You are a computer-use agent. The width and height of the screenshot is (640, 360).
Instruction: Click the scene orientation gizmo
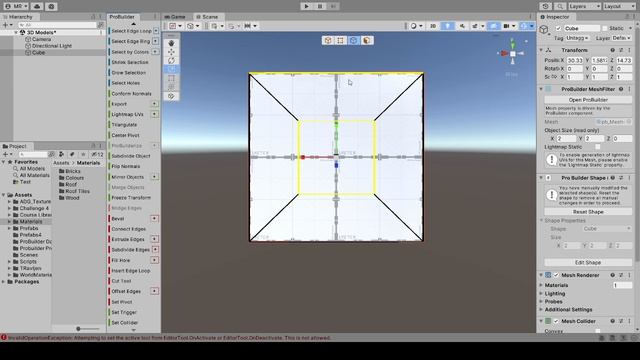click(x=513, y=53)
